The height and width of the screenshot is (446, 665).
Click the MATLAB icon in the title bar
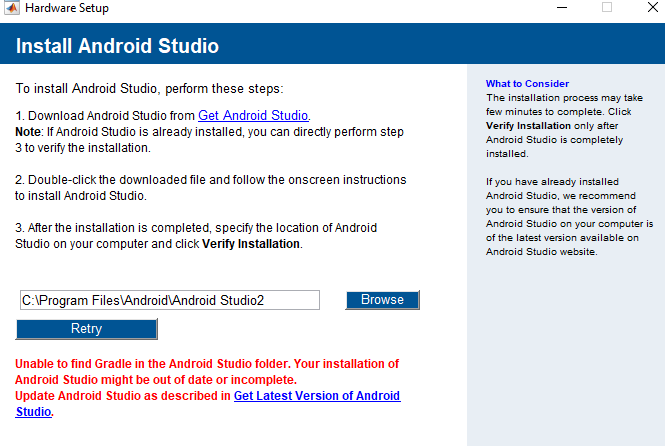[10, 9]
